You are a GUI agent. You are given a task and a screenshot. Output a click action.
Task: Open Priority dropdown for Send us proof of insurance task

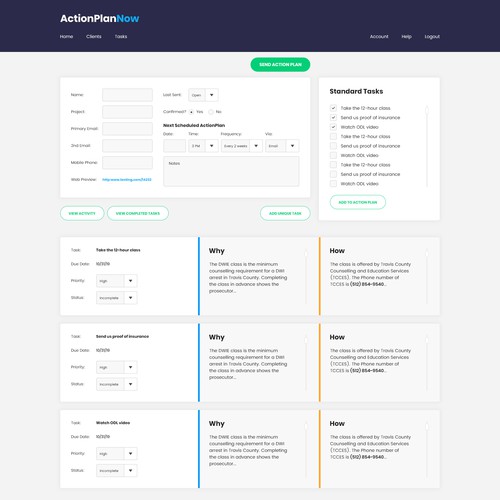click(x=117, y=367)
